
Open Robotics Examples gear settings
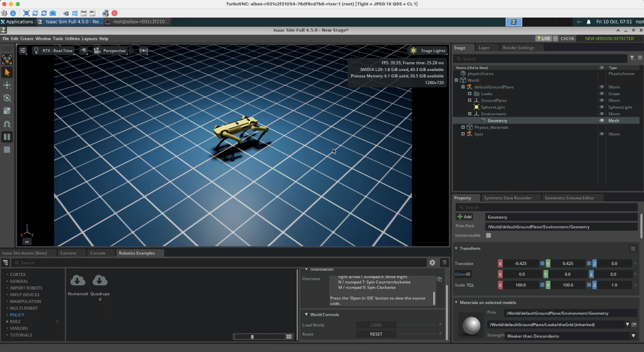pos(432,263)
